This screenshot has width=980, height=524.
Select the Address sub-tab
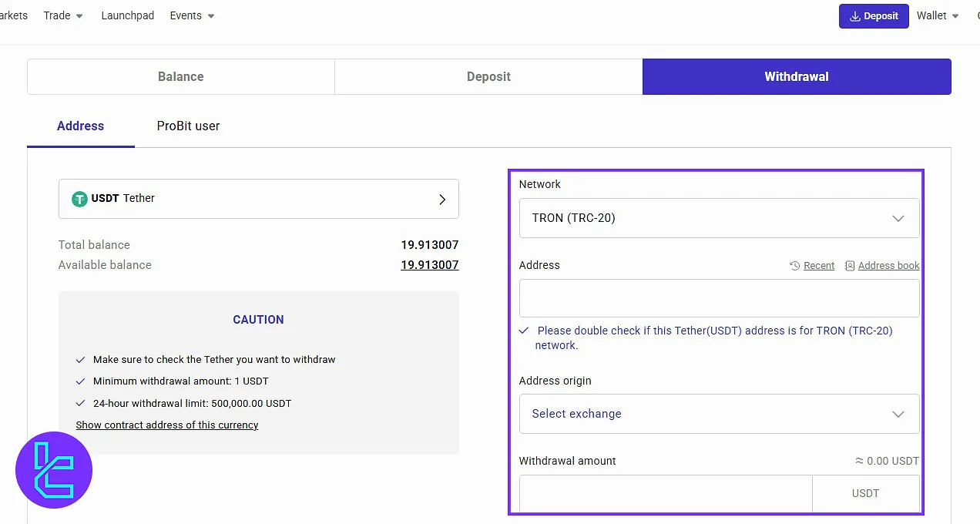click(x=80, y=126)
